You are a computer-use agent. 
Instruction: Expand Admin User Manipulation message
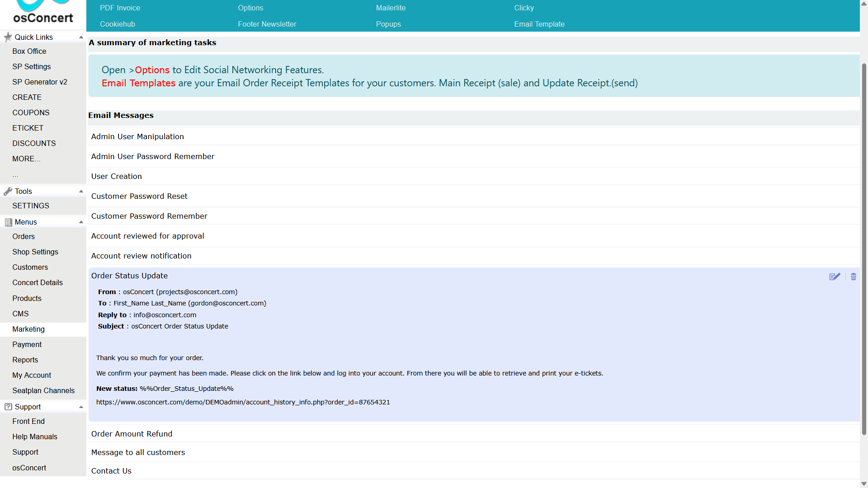coord(474,136)
